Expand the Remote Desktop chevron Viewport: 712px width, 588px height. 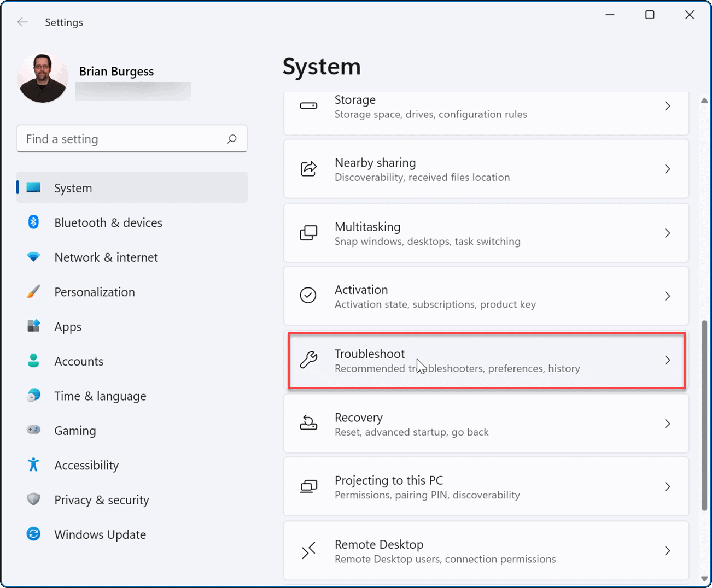[x=667, y=551]
